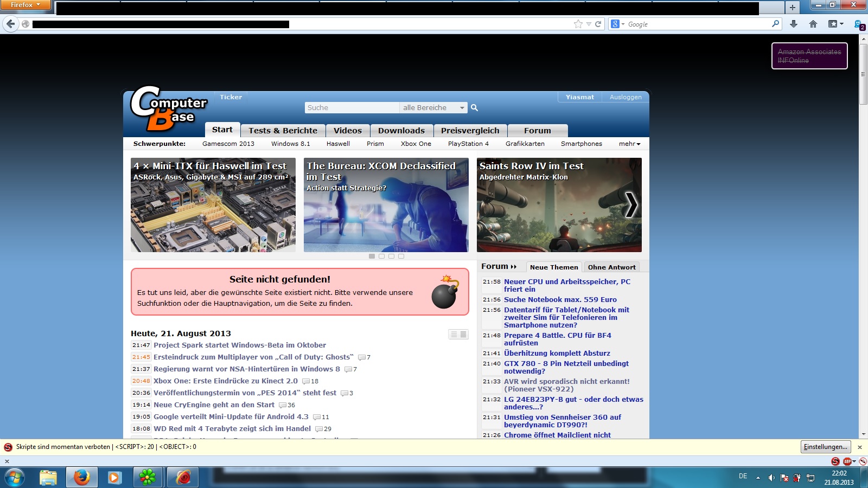Switch forum box to Ohne Antwort

pyautogui.click(x=611, y=267)
